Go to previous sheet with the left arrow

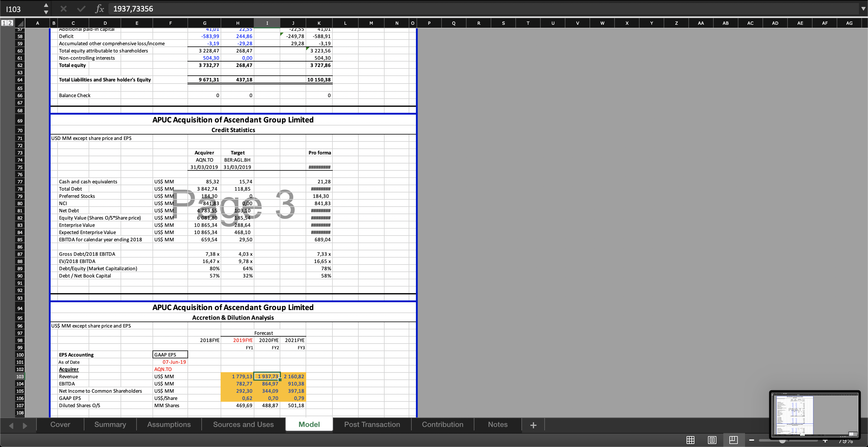(x=11, y=425)
